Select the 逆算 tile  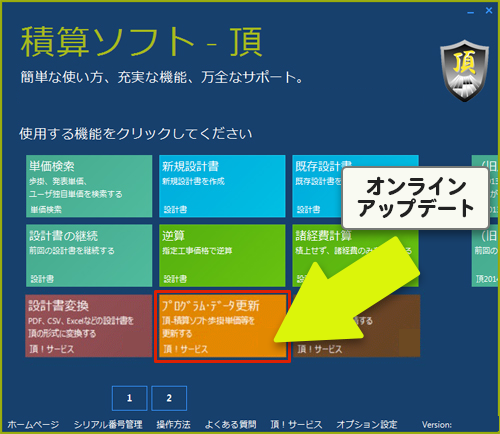coord(222,255)
